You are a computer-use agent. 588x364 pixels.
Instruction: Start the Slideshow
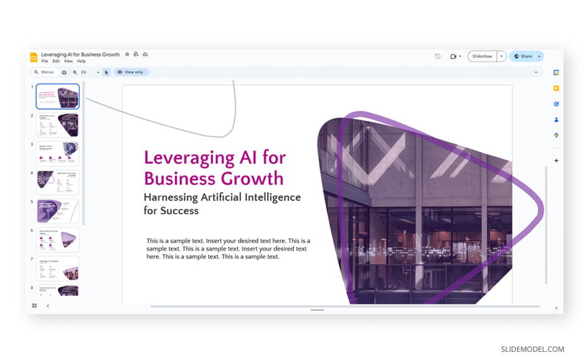point(482,57)
